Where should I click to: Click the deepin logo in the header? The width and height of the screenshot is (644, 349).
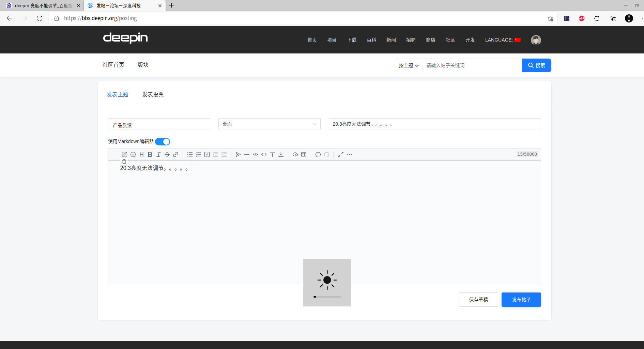tap(125, 38)
